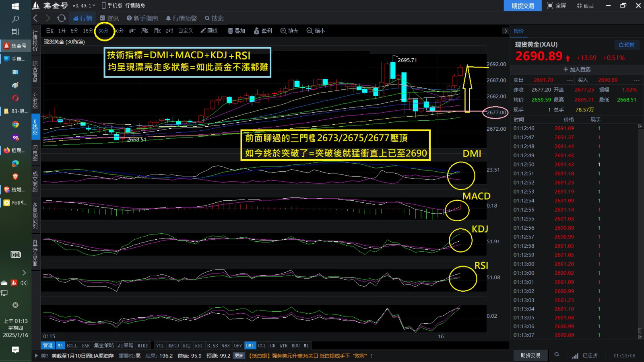Zoom in the chart with 放大
Screen dimensions: 644x362
tap(289, 31)
